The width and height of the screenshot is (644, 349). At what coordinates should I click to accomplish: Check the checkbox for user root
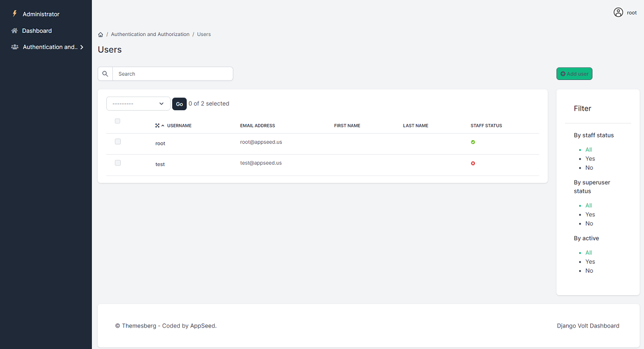pos(118,141)
